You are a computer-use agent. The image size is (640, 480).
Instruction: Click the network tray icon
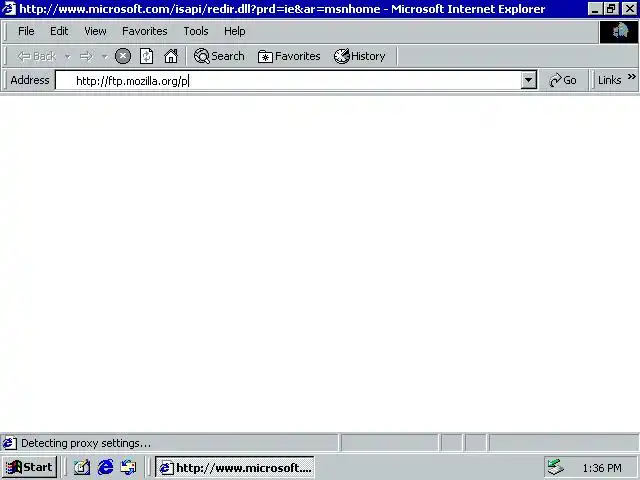556,467
